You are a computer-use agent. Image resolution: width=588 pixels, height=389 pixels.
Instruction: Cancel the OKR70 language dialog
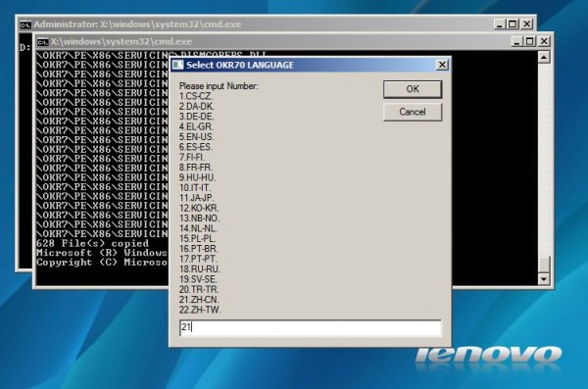[x=413, y=112]
